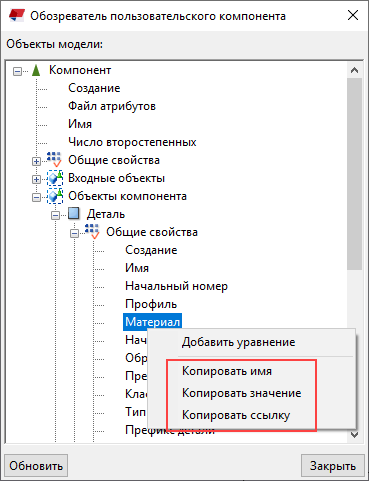
Task: Click the Входные объекты cube icon
Action: click(55, 178)
